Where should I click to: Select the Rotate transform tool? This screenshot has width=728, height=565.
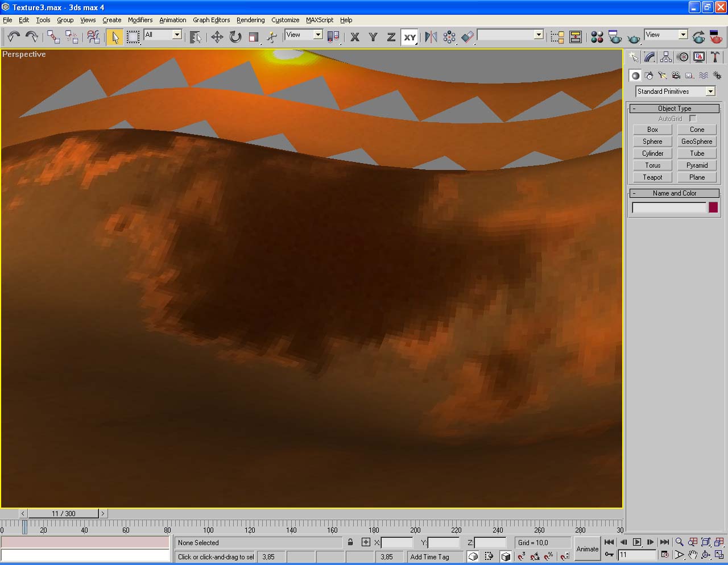click(x=235, y=37)
